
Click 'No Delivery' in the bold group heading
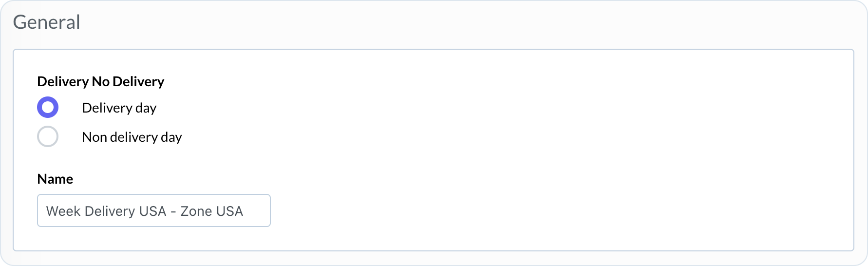pyautogui.click(x=128, y=81)
